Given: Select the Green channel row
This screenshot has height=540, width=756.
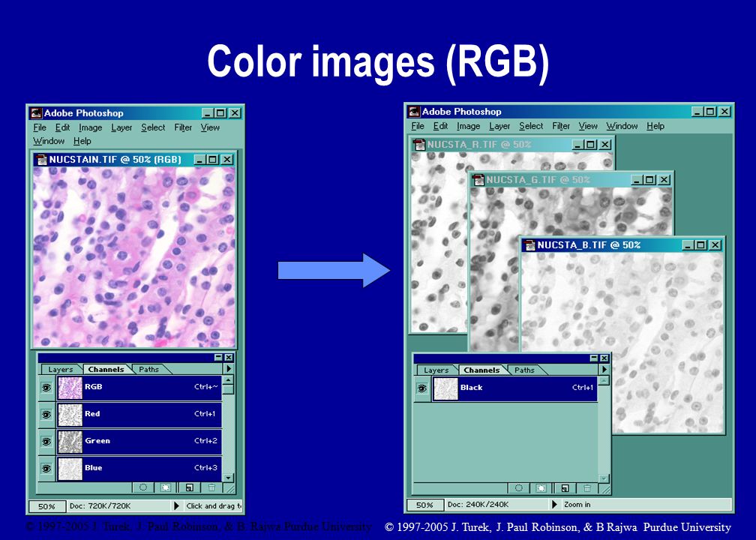Looking at the screenshot, I should click(139, 442).
